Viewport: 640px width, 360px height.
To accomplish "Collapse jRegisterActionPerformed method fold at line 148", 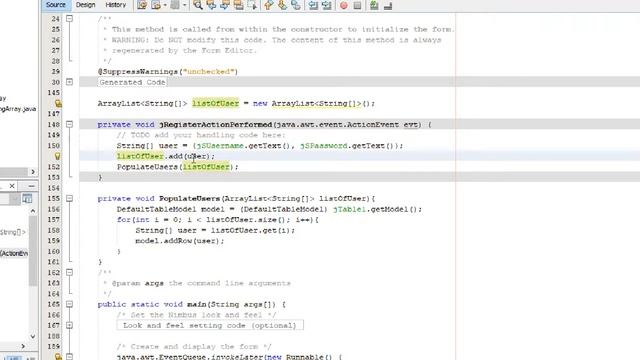I will point(69,124).
